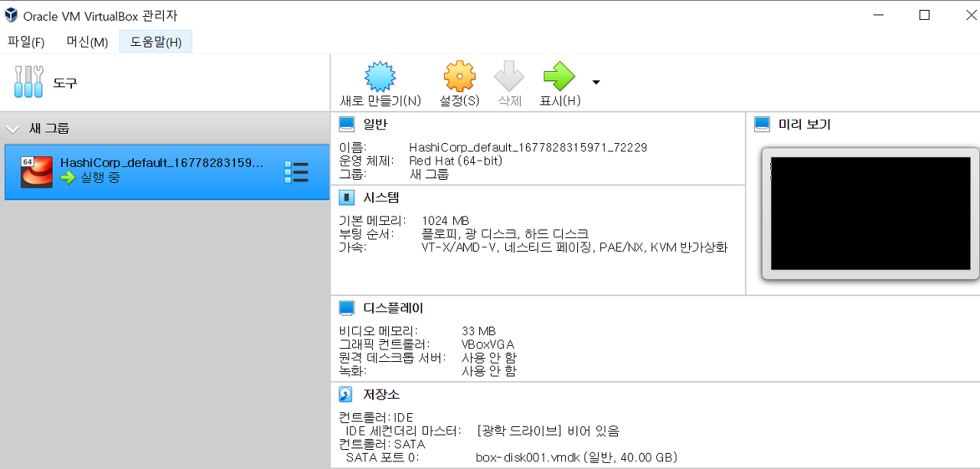Click the 33 MB video memory value

[x=479, y=331]
